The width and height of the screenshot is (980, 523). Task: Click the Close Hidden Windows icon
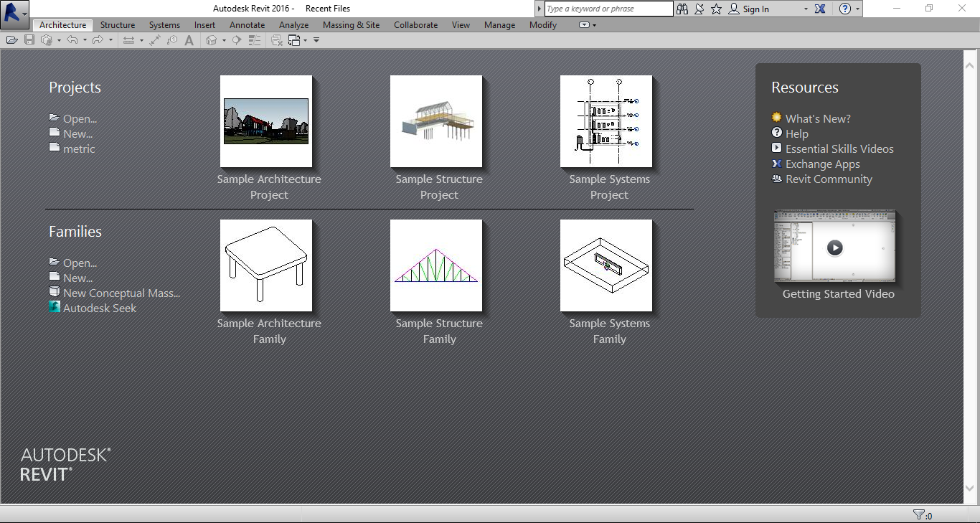pyautogui.click(x=276, y=40)
